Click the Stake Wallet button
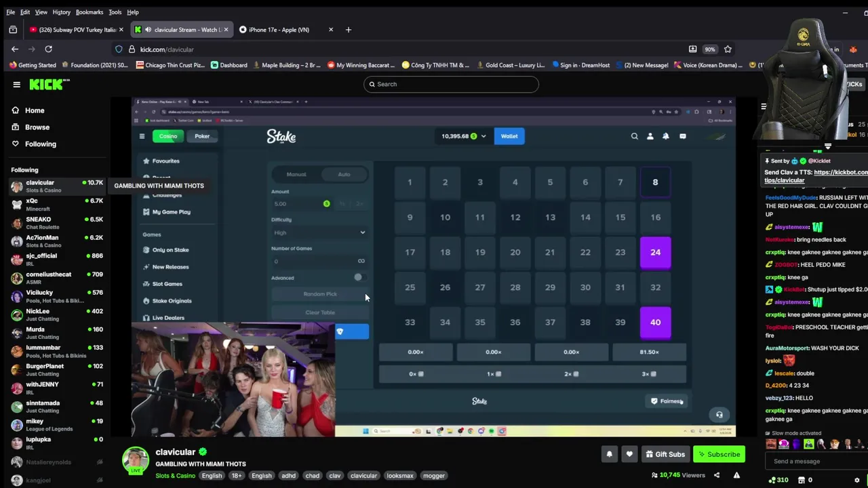The width and height of the screenshot is (868, 488). (x=509, y=136)
